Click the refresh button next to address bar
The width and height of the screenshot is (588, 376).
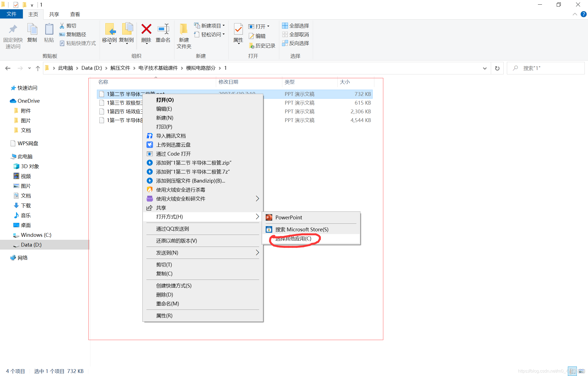497,68
